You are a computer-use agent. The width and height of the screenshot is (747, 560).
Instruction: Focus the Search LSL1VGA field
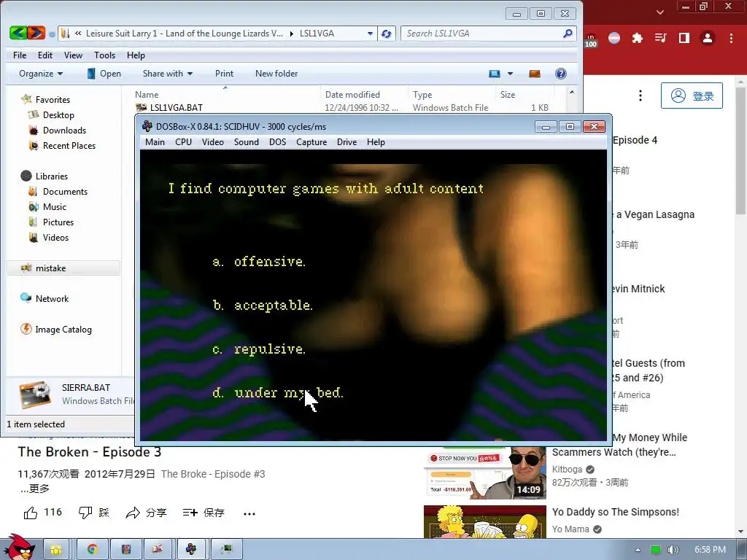click(x=481, y=34)
